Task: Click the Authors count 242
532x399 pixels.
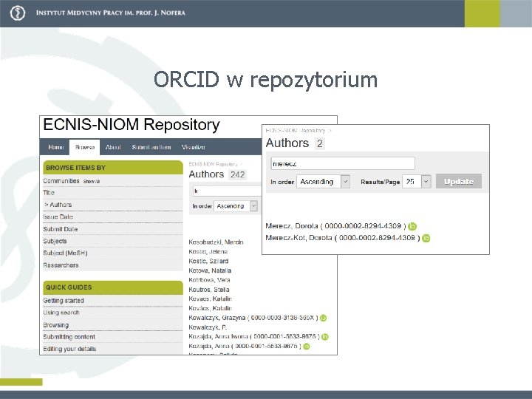Action: (x=237, y=174)
